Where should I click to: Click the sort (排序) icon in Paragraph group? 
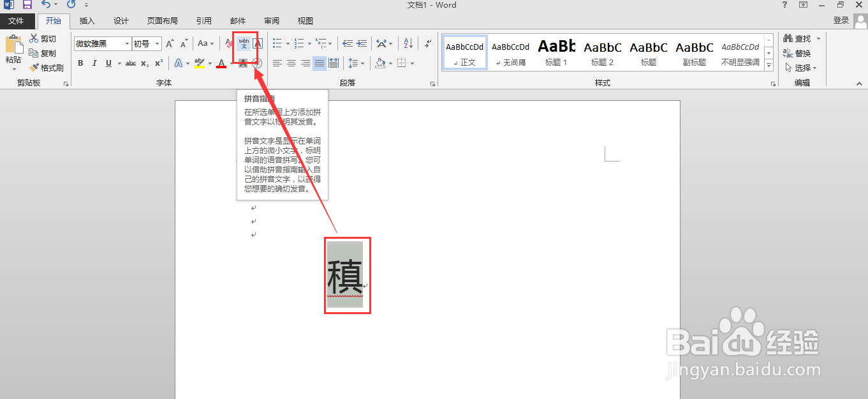click(x=408, y=43)
